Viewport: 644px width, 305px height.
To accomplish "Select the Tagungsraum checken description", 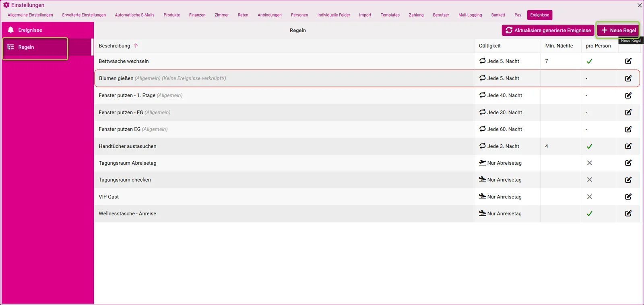I will click(125, 180).
